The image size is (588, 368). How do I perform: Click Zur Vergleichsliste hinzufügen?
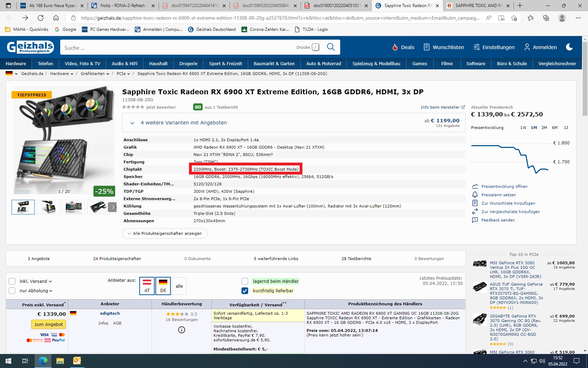(511, 212)
